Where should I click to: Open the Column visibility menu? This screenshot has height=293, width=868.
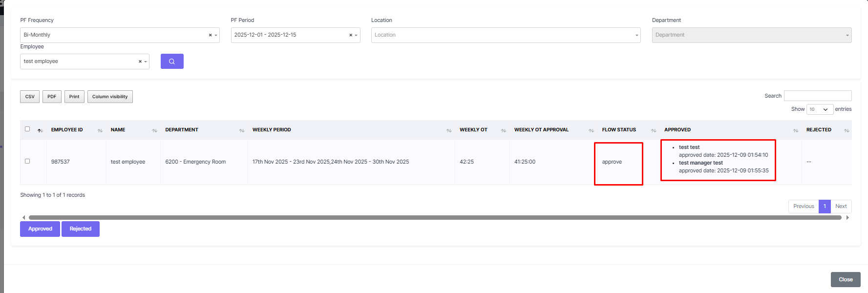pos(110,97)
